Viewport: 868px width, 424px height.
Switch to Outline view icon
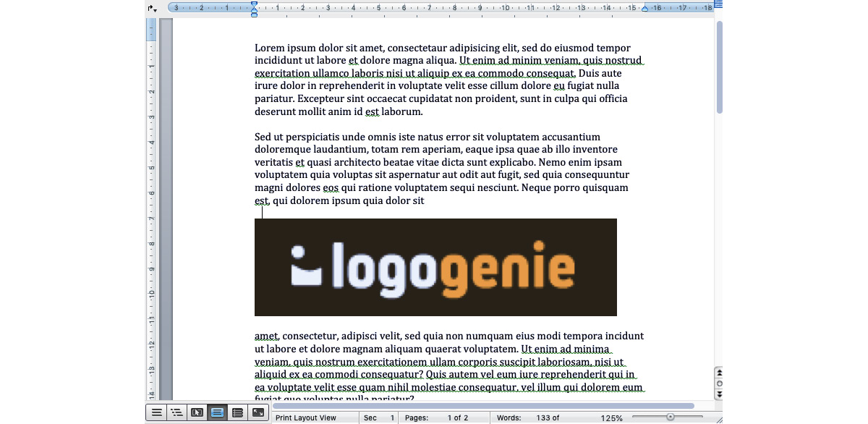coord(177,412)
